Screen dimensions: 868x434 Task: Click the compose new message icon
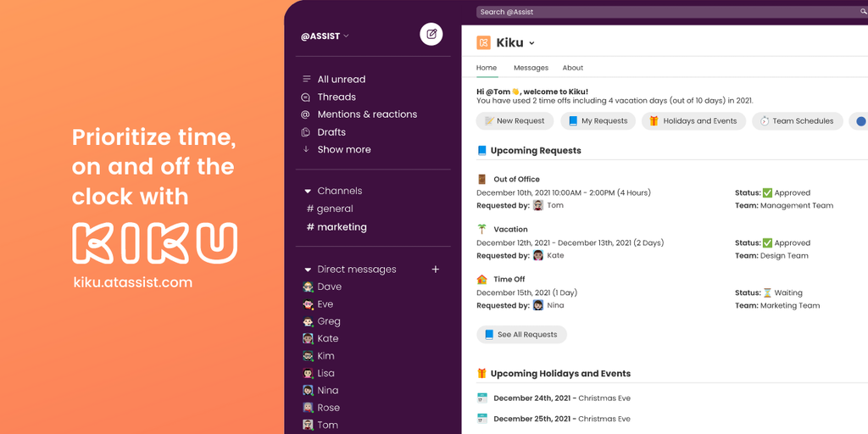[431, 34]
